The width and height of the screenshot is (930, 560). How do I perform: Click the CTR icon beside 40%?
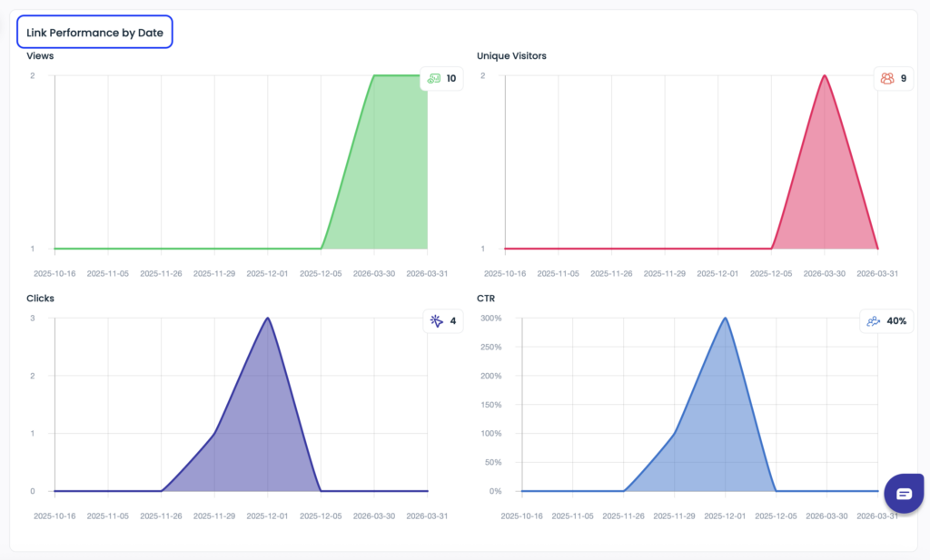pos(874,320)
